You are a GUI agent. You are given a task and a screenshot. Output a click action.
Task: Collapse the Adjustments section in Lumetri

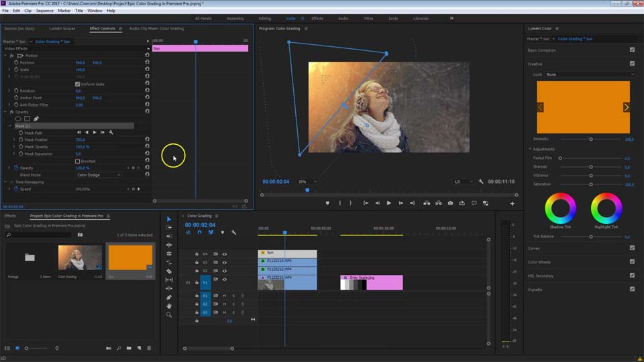pos(530,149)
